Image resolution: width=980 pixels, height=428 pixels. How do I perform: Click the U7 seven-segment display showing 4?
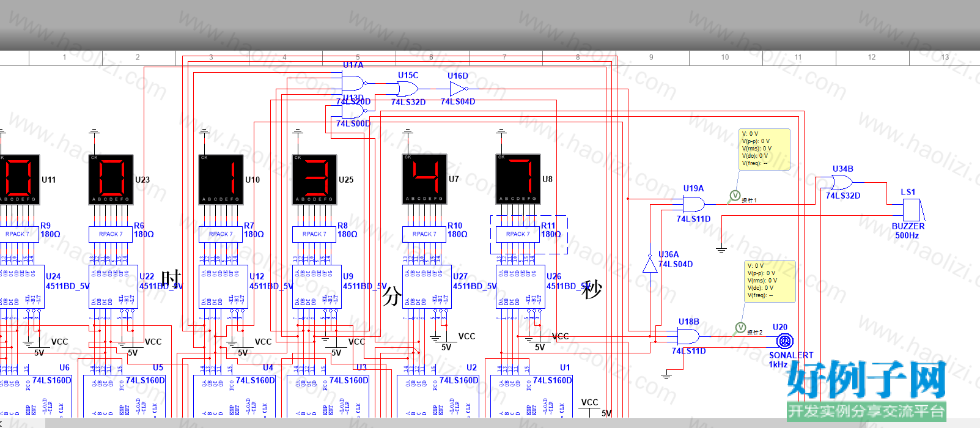click(424, 179)
